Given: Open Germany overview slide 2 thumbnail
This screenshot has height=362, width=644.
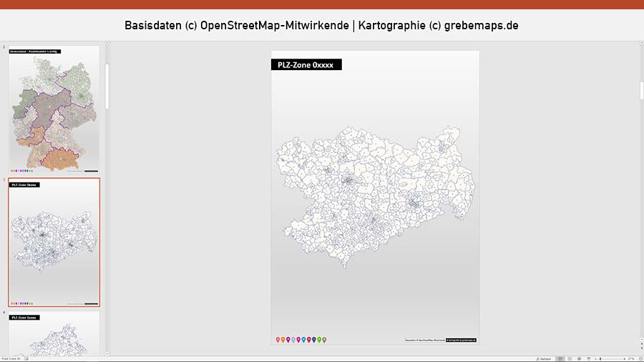Looking at the screenshot, I should (x=54, y=109).
